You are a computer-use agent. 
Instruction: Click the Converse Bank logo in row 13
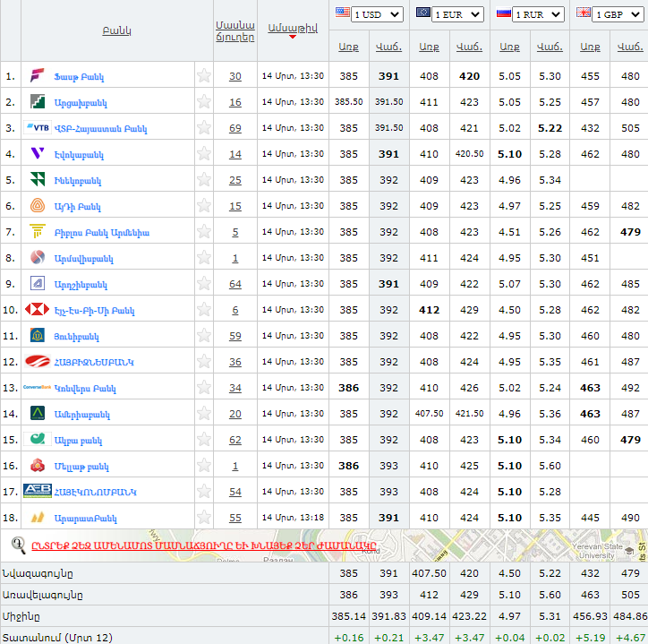[38, 388]
